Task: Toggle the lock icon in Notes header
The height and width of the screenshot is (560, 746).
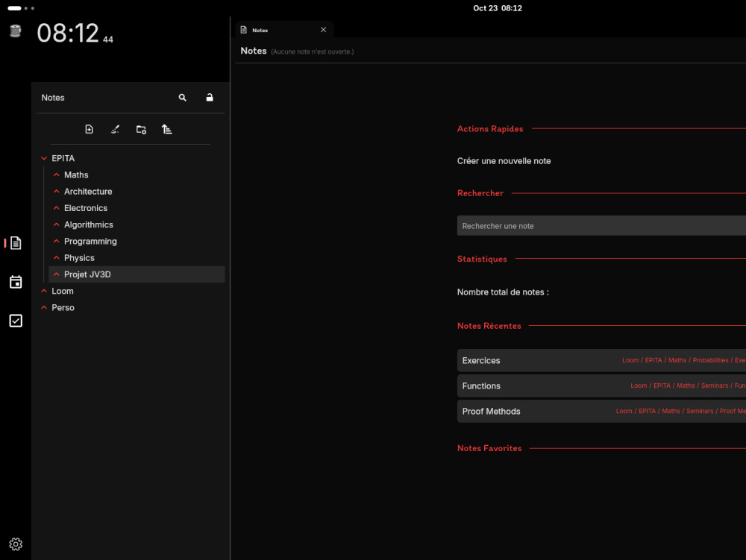Action: pos(210,98)
